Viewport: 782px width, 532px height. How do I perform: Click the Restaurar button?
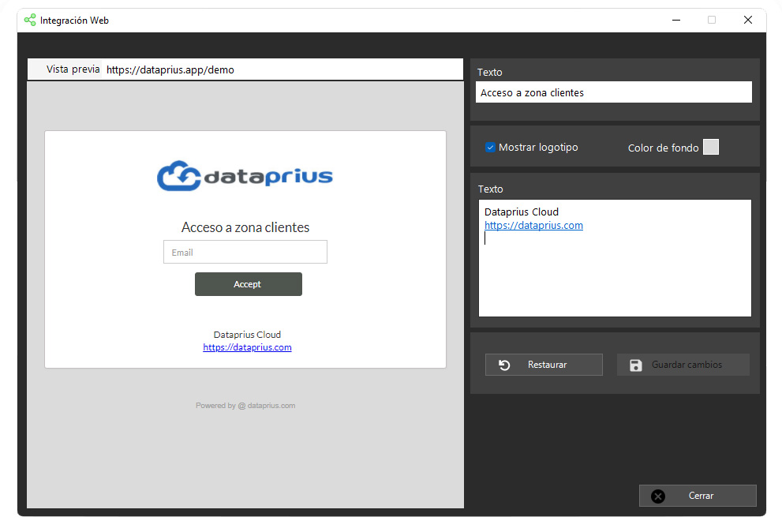[x=544, y=365]
